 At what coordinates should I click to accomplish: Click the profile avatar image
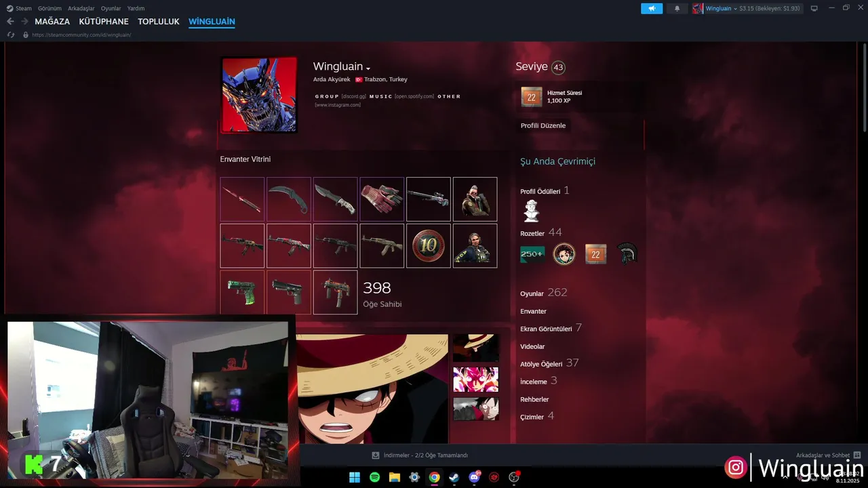[x=259, y=94]
